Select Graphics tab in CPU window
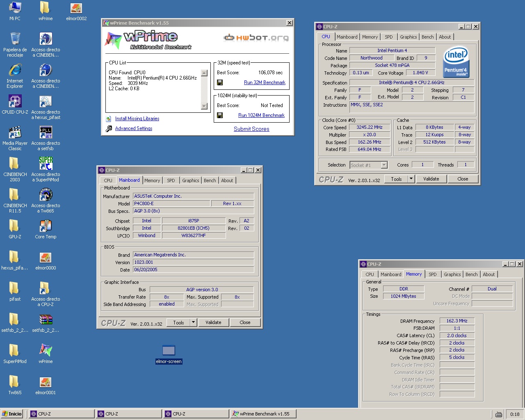 (x=408, y=37)
